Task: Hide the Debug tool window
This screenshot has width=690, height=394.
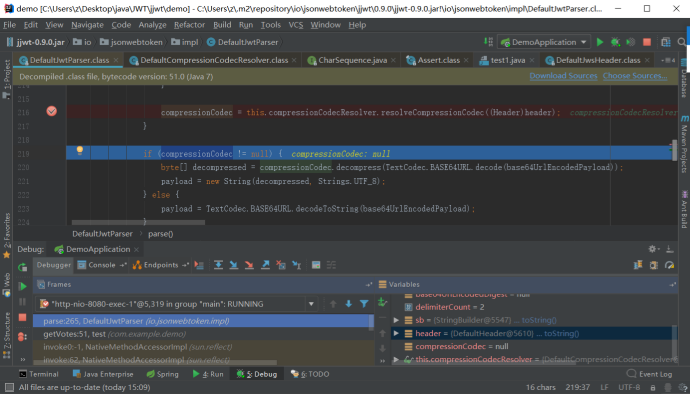Action: pyautogui.click(x=670, y=249)
